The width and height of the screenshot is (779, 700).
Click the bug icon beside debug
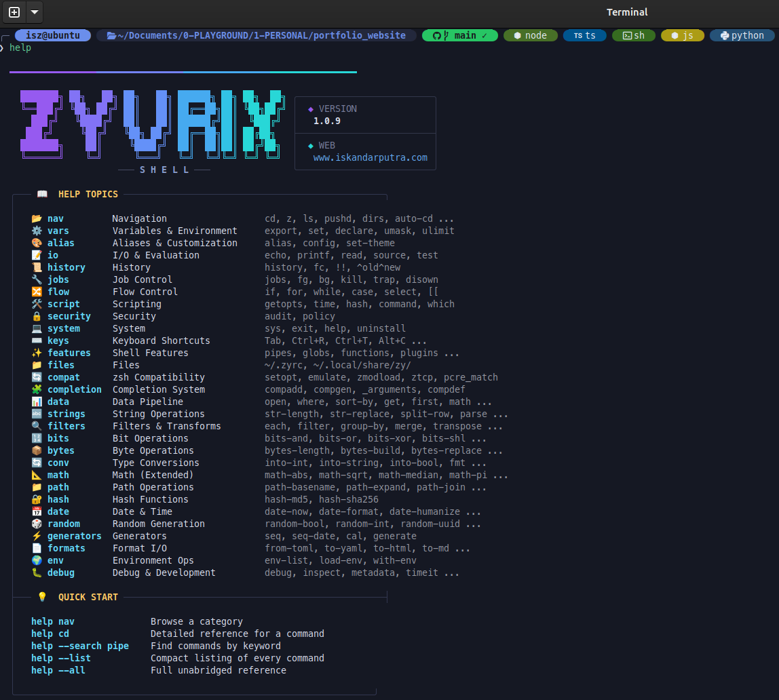(37, 572)
